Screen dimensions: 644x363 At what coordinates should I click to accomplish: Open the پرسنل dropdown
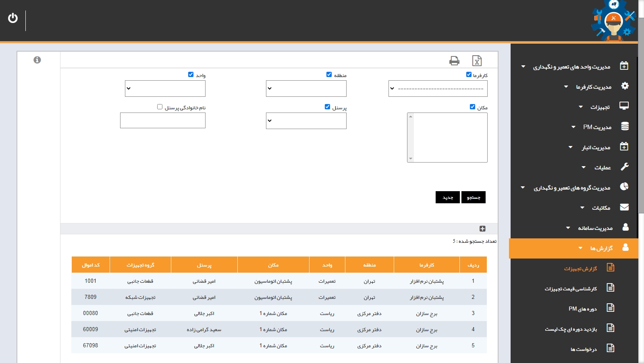(x=306, y=121)
